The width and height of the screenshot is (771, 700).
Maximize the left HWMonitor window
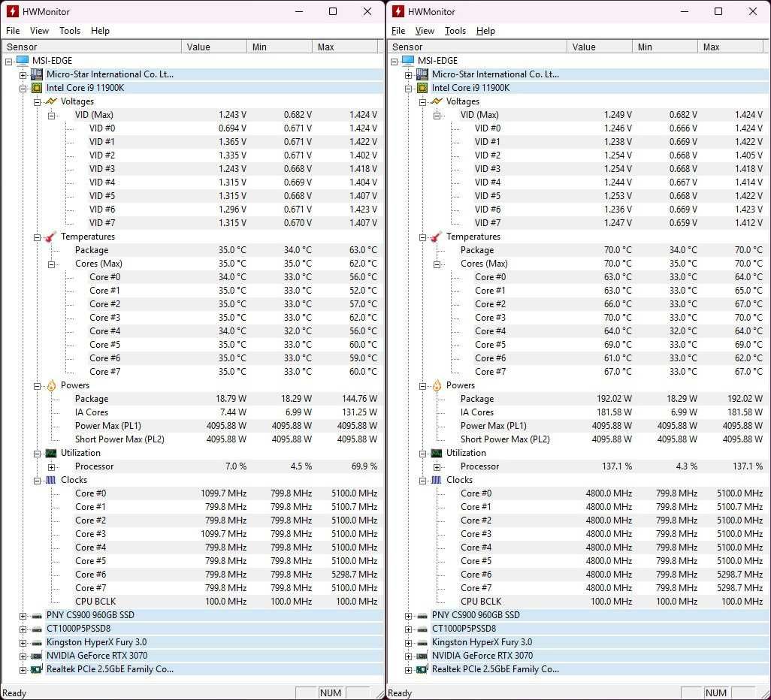[333, 11]
